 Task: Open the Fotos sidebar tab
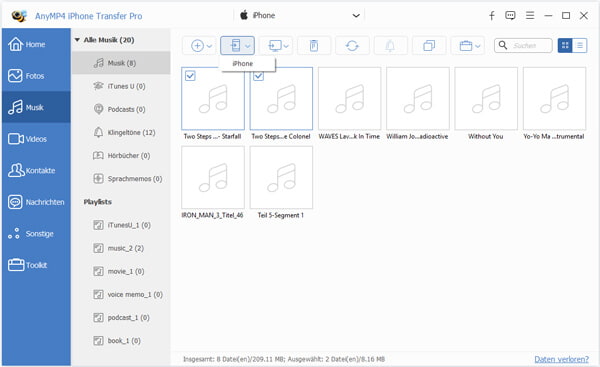click(36, 76)
